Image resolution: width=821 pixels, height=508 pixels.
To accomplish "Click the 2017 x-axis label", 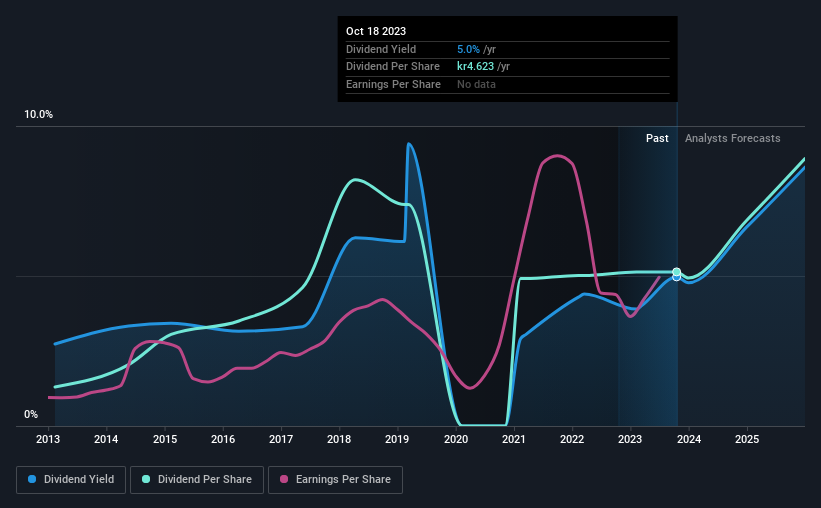I will tap(281, 439).
